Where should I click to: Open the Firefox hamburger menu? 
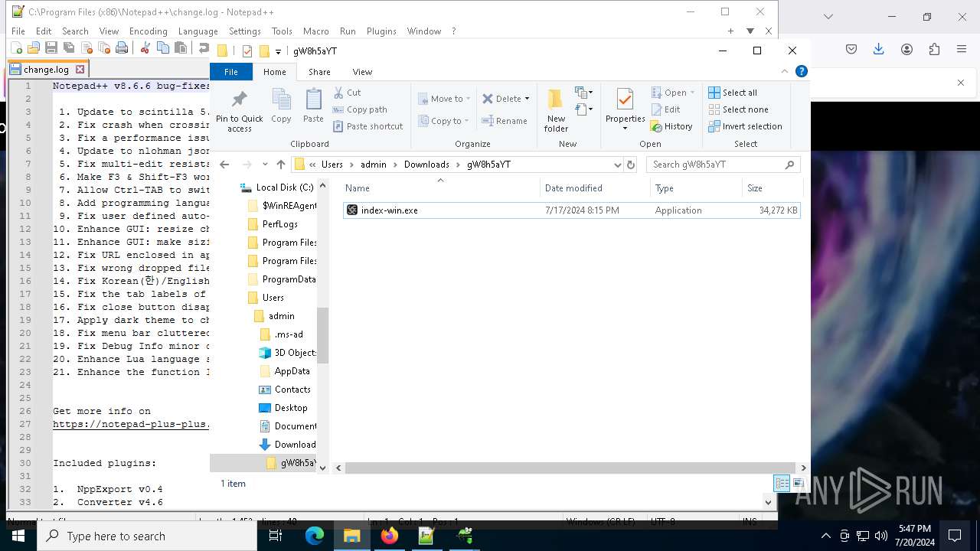tap(962, 49)
